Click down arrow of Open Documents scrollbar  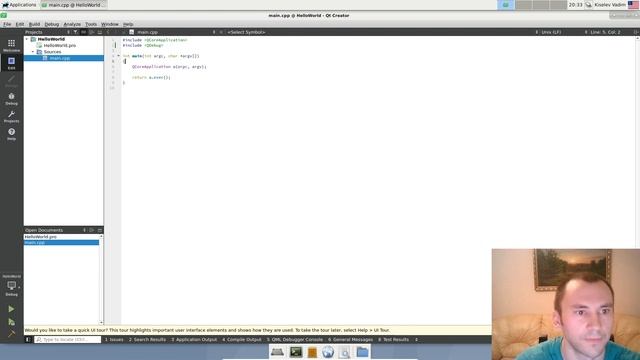pyautogui.click(x=101, y=322)
